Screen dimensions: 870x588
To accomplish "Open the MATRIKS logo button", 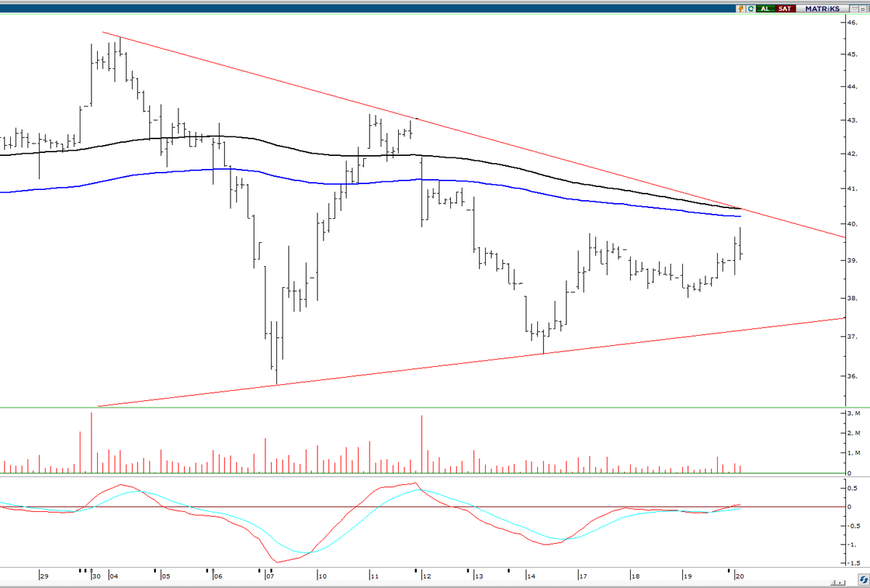I will click(x=822, y=9).
